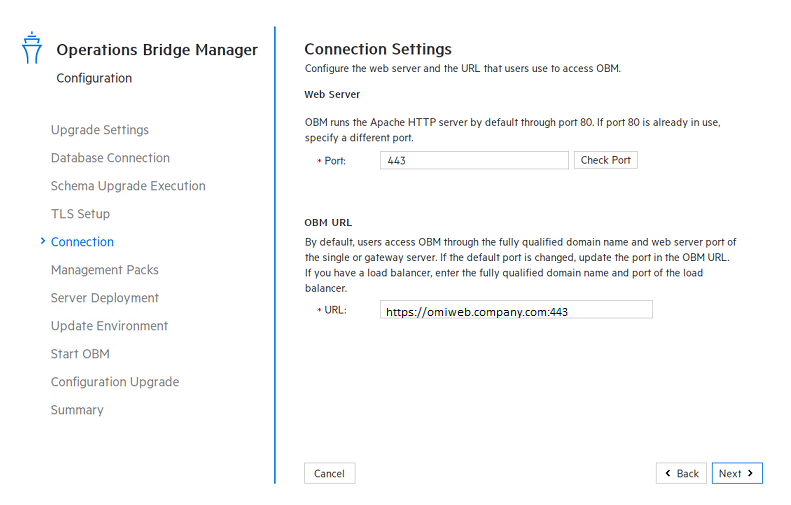Click the chevron beside Connection step
Screen dimensions: 791x505
coord(43,241)
